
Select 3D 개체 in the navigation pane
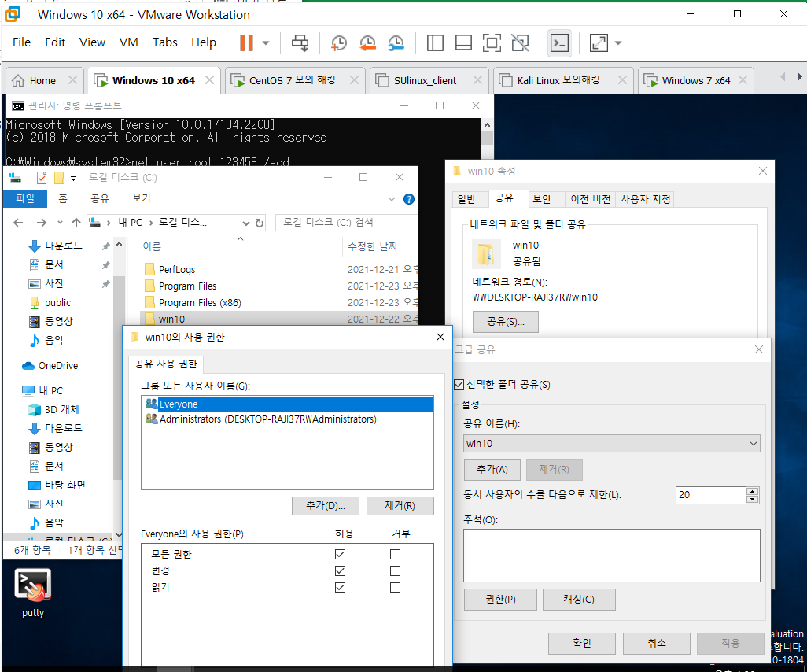click(x=54, y=409)
